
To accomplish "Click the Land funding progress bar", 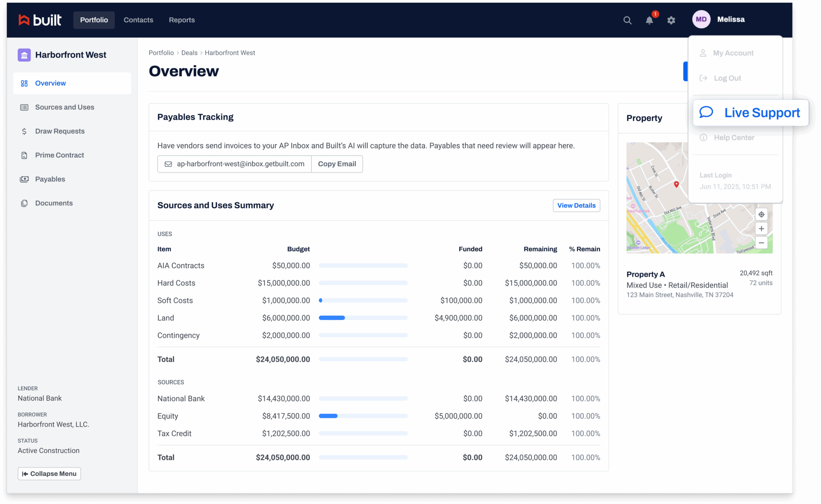I will click(x=363, y=318).
